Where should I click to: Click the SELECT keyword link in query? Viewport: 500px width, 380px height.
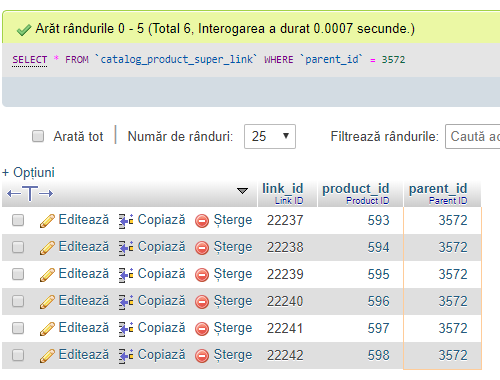pyautogui.click(x=30, y=60)
